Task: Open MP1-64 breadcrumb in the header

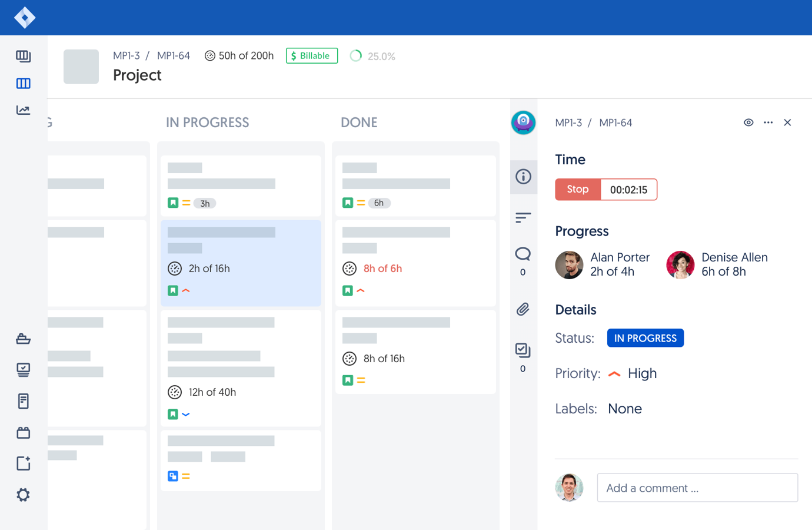Action: [174, 56]
